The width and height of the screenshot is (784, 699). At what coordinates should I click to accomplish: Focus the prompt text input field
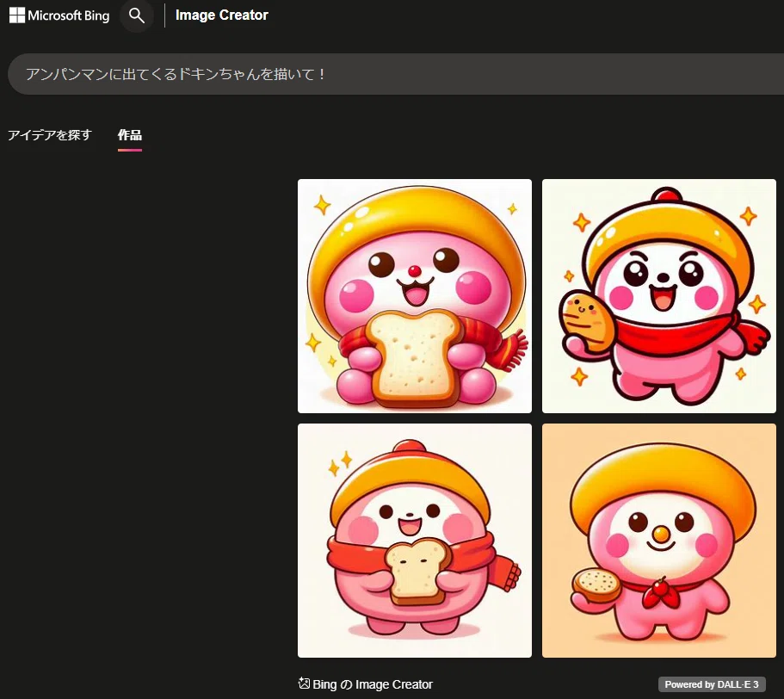click(x=396, y=74)
